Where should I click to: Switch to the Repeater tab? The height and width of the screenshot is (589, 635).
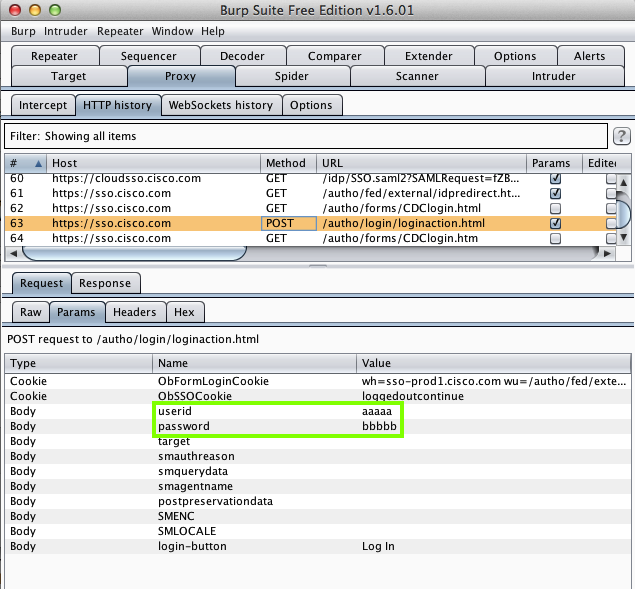[54, 56]
